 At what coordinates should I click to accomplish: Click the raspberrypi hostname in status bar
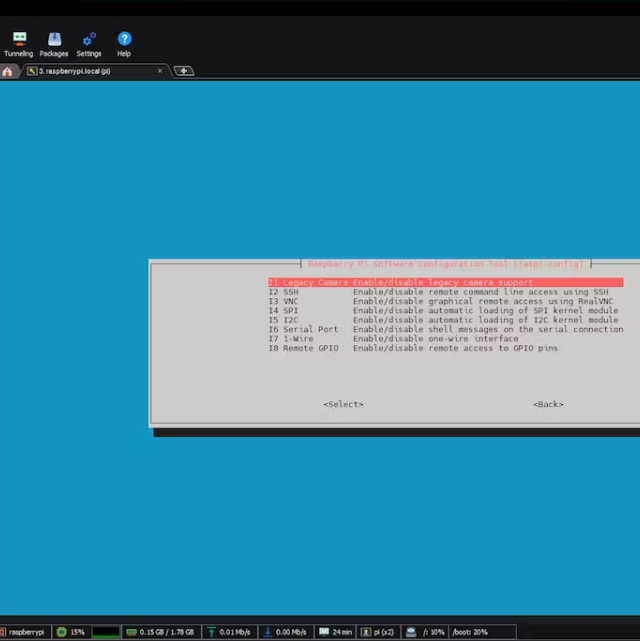point(24,632)
